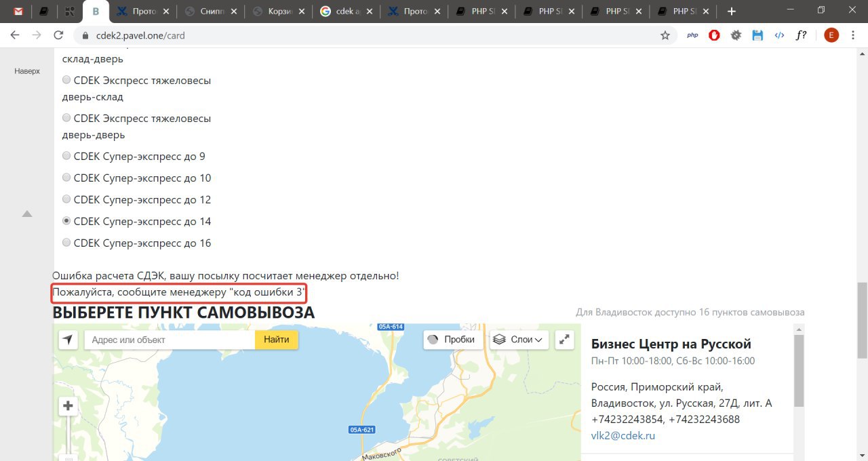Click the blue floppy disk extension

tap(757, 35)
